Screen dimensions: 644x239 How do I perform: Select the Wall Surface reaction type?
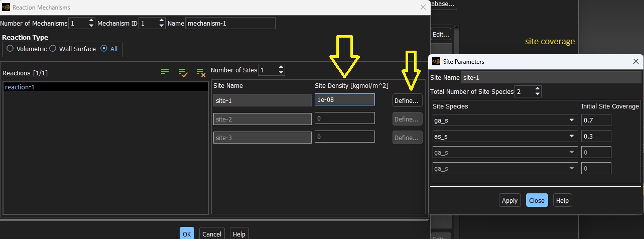coord(53,49)
